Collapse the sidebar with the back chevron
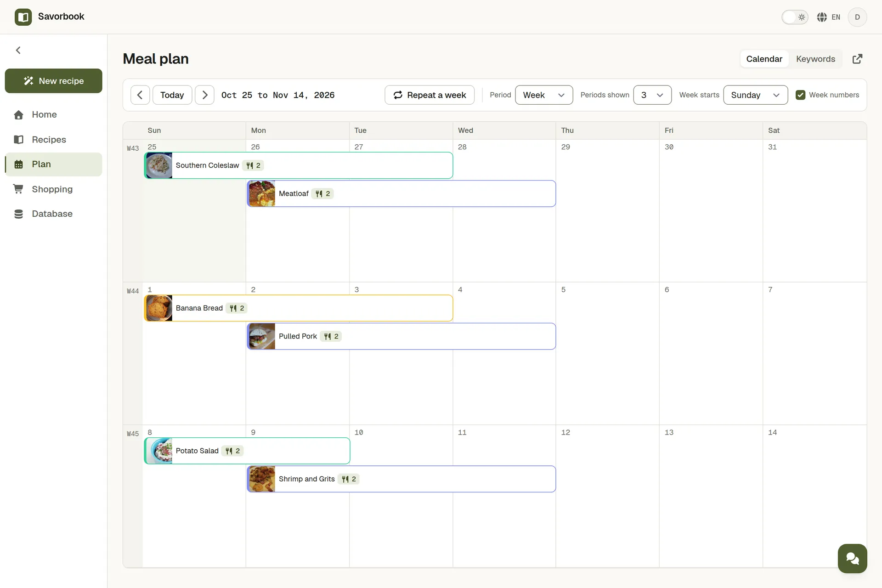The width and height of the screenshot is (882, 588). (x=18, y=50)
